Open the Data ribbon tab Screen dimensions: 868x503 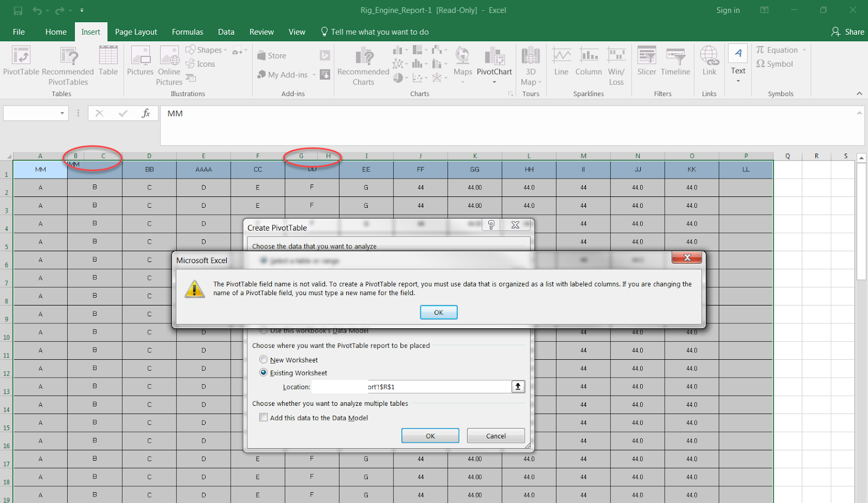[226, 31]
